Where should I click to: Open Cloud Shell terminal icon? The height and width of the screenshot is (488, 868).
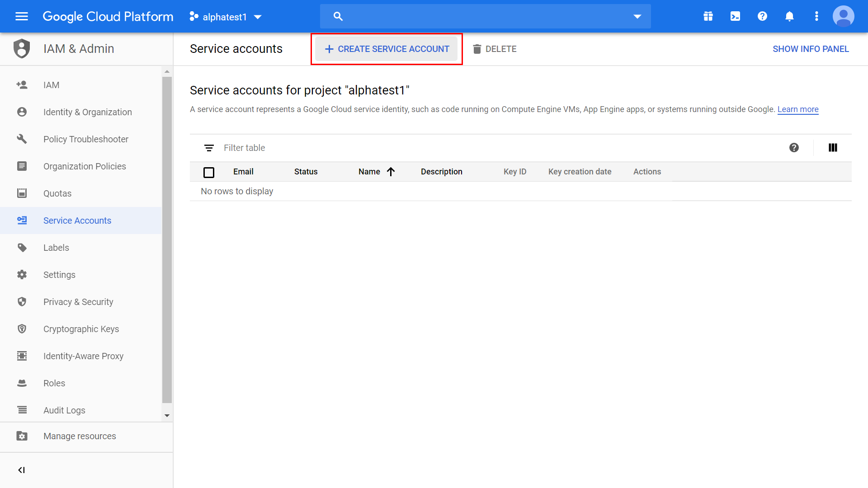click(735, 17)
